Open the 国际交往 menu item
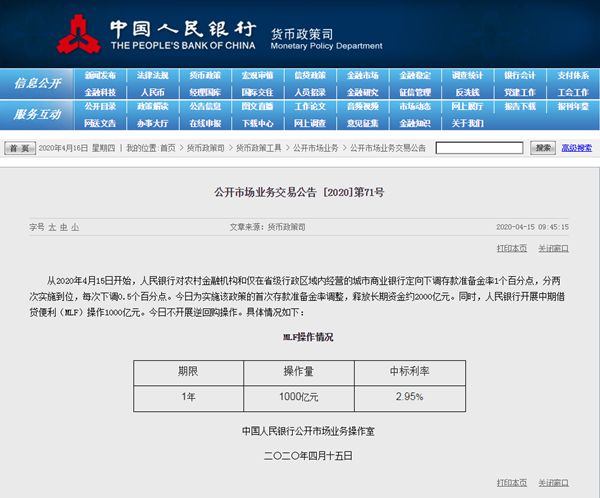Viewport: 600px width, 498px height. pyautogui.click(x=258, y=92)
